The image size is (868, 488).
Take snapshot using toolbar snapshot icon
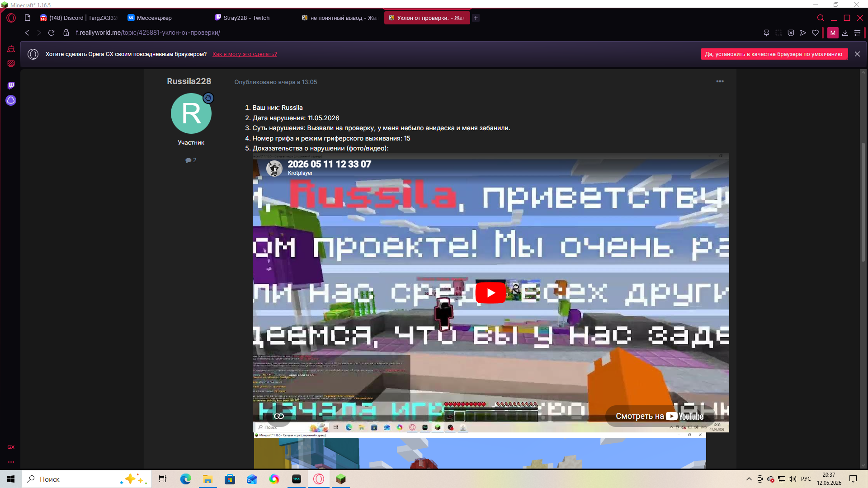[x=778, y=33]
